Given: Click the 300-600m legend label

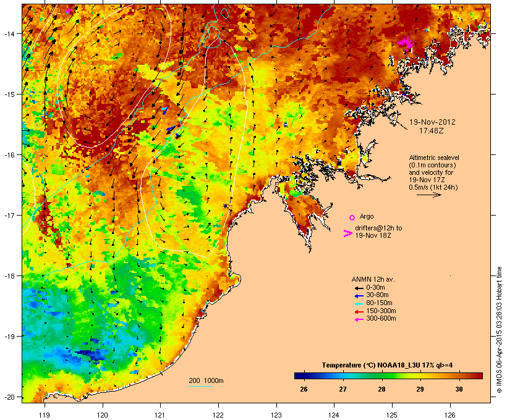Looking at the screenshot, I should [381, 319].
